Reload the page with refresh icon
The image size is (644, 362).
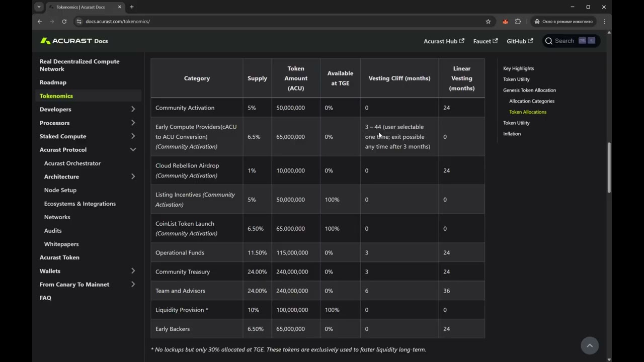[64, 22]
